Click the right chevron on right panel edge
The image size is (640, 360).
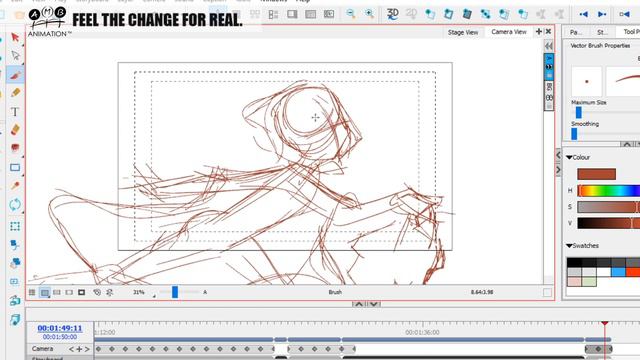(x=558, y=170)
